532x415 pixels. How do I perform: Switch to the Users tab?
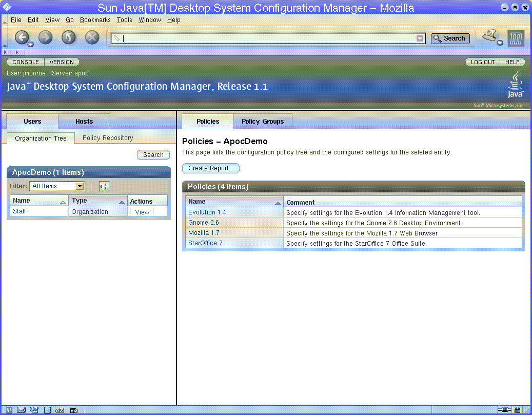click(x=32, y=122)
